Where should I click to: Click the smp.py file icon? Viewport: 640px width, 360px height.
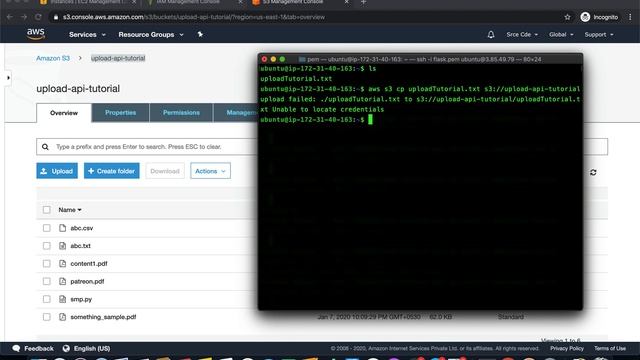(62, 299)
